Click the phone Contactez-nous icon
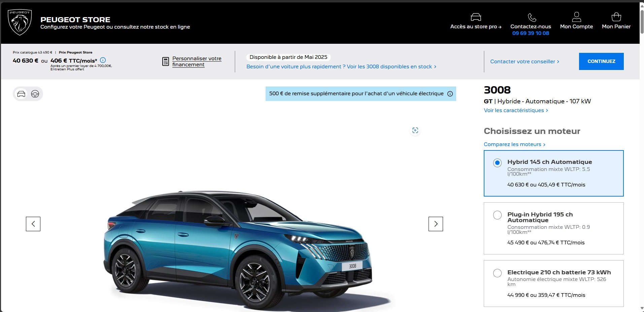644x312 pixels. pyautogui.click(x=532, y=17)
